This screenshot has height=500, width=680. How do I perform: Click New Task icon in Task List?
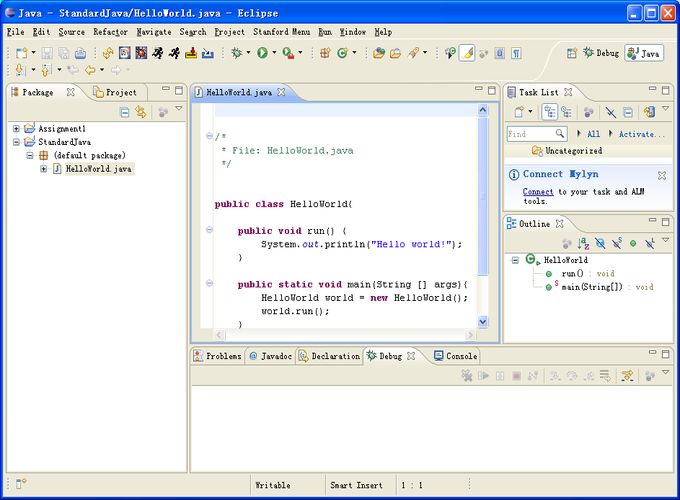[x=520, y=112]
